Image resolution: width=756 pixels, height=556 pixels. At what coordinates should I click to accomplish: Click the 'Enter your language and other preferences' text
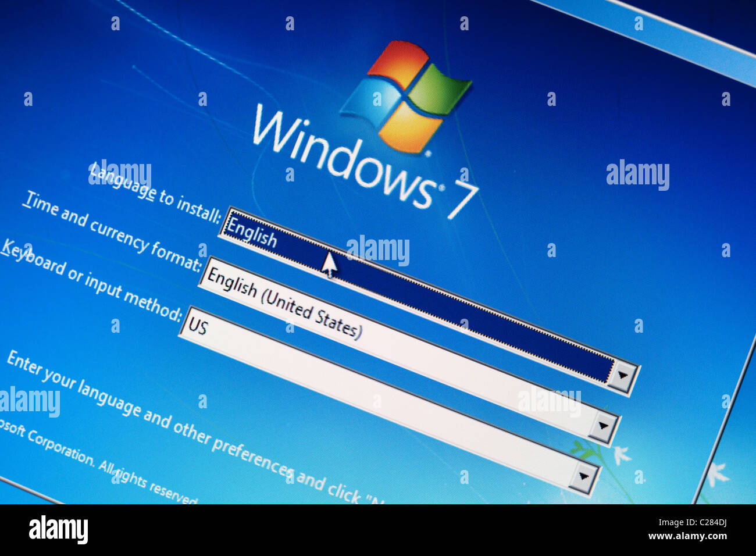(x=149, y=413)
